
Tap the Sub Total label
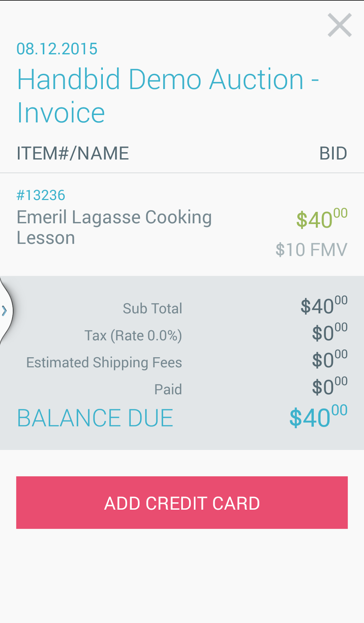[152, 308]
